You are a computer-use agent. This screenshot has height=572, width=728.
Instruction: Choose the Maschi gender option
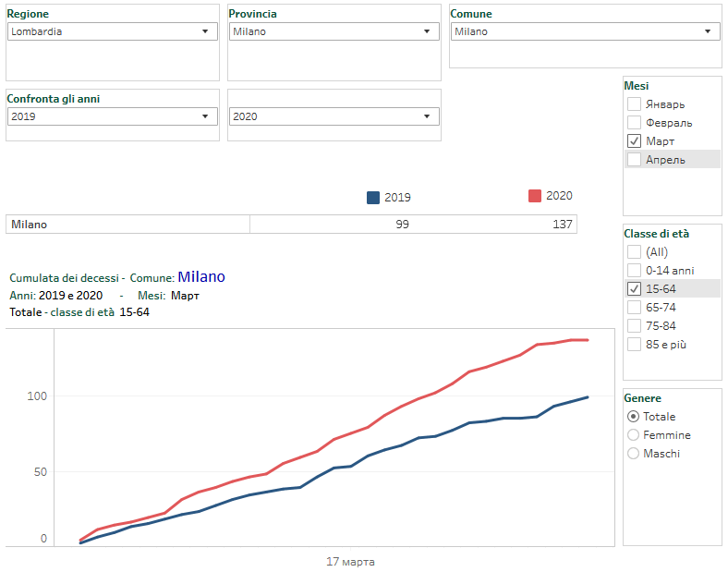(x=633, y=454)
